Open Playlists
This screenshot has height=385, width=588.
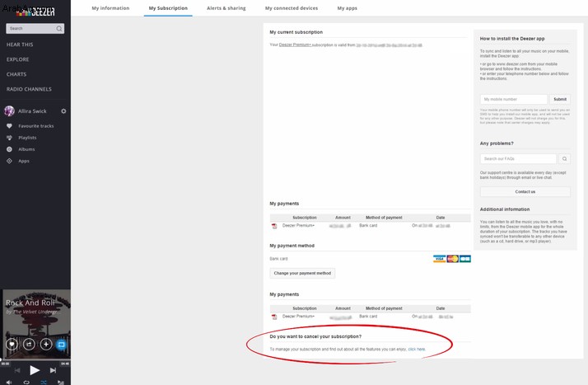tap(27, 138)
